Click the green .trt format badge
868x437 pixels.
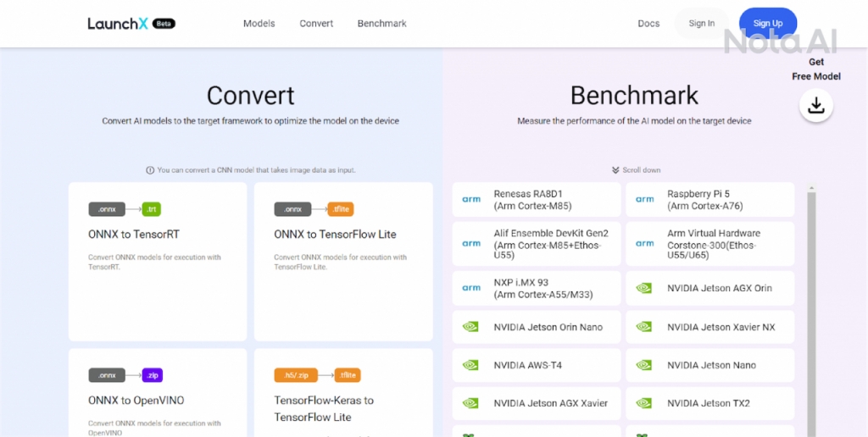(151, 209)
